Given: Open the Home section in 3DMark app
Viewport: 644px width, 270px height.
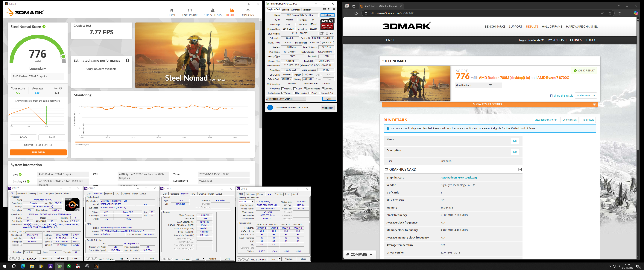Looking at the screenshot, I should tap(171, 12).
